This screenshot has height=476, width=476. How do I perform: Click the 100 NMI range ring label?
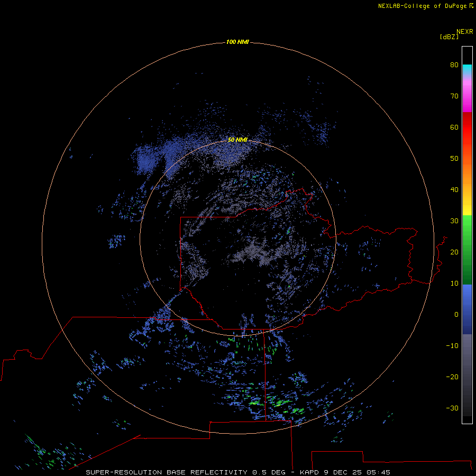pyautogui.click(x=237, y=42)
